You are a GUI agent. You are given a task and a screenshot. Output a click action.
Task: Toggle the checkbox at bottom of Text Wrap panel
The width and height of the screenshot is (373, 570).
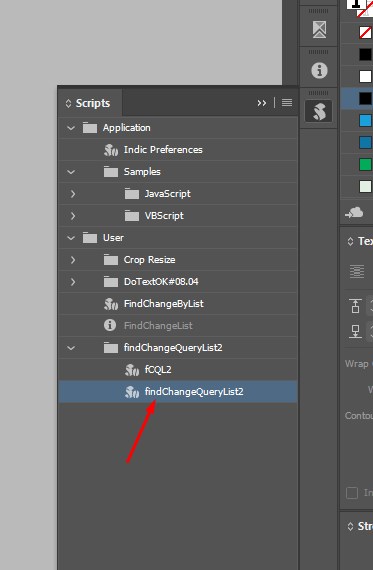point(352,493)
